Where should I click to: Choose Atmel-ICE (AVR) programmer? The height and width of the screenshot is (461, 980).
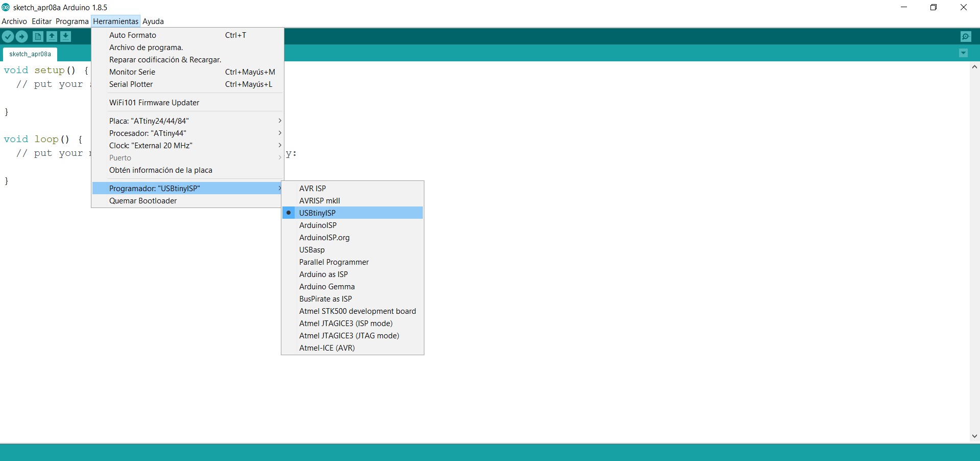coord(352,348)
